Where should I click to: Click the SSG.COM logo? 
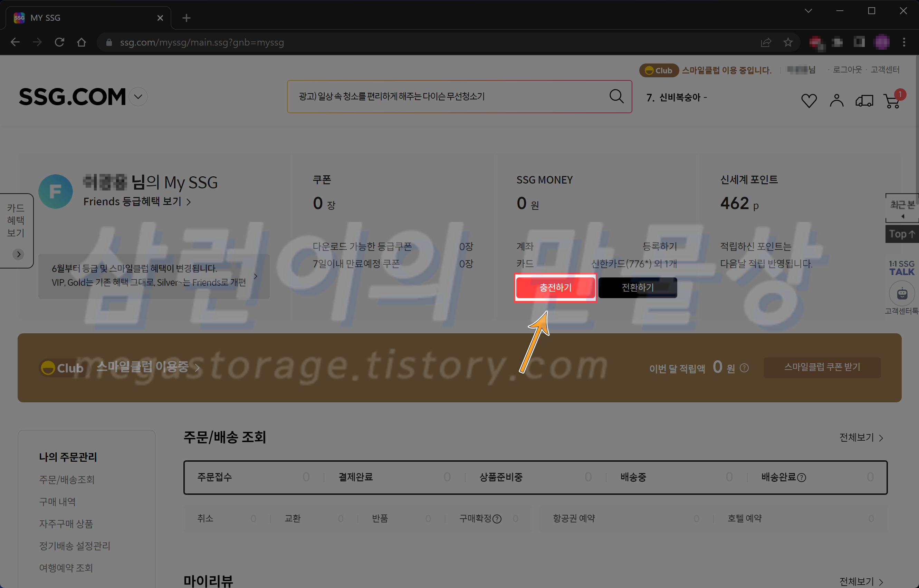point(72,97)
